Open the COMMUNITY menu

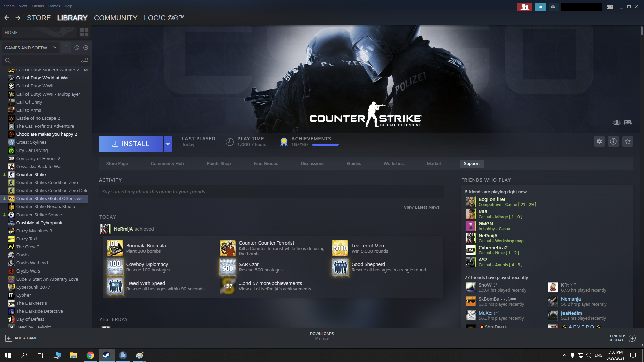click(x=115, y=18)
